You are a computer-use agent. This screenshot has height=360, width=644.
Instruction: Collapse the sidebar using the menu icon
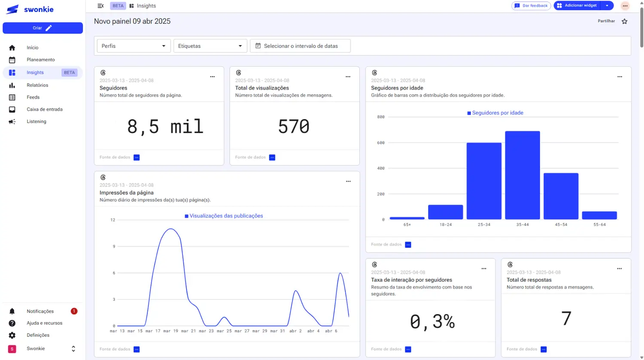click(x=100, y=6)
